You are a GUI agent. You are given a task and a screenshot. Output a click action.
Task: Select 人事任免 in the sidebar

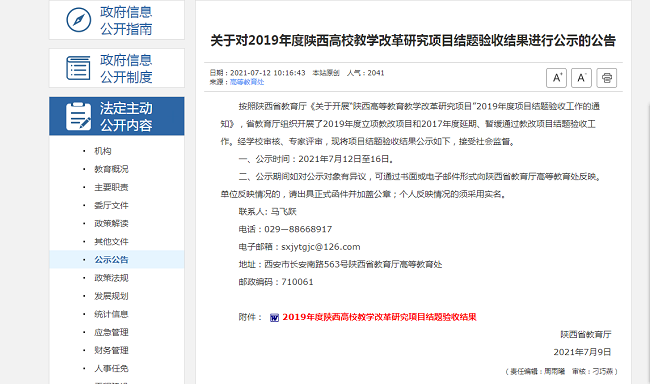(111, 368)
